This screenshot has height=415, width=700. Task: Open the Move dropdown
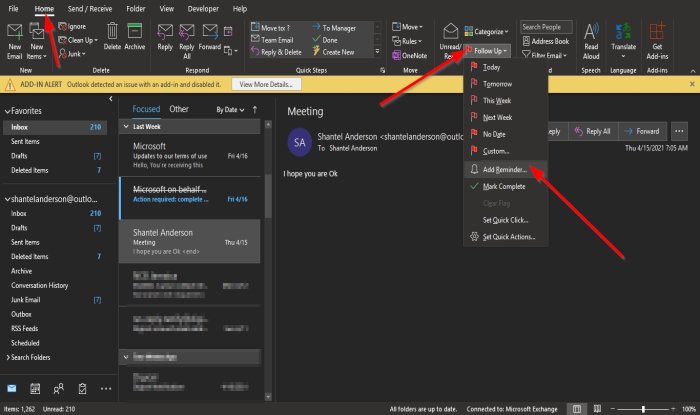tap(407, 27)
